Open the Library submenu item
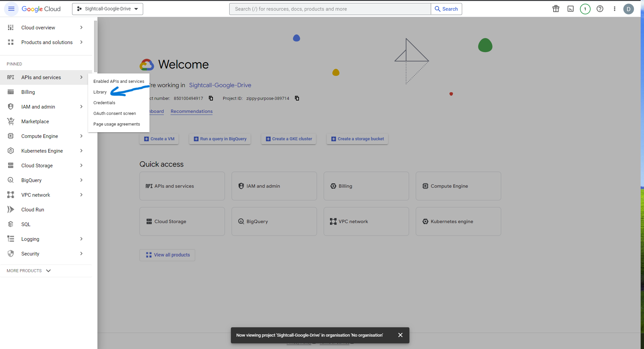Screen dimensions: 644x349 (x=100, y=92)
